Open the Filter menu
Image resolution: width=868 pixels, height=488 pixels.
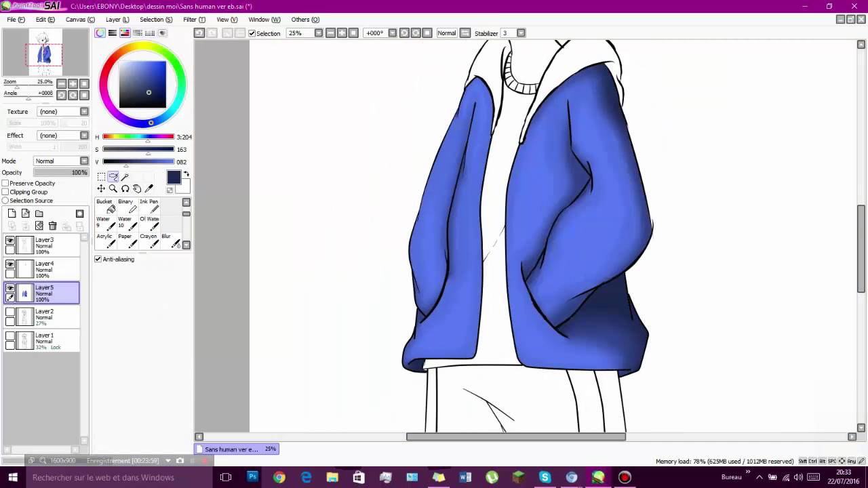point(194,20)
